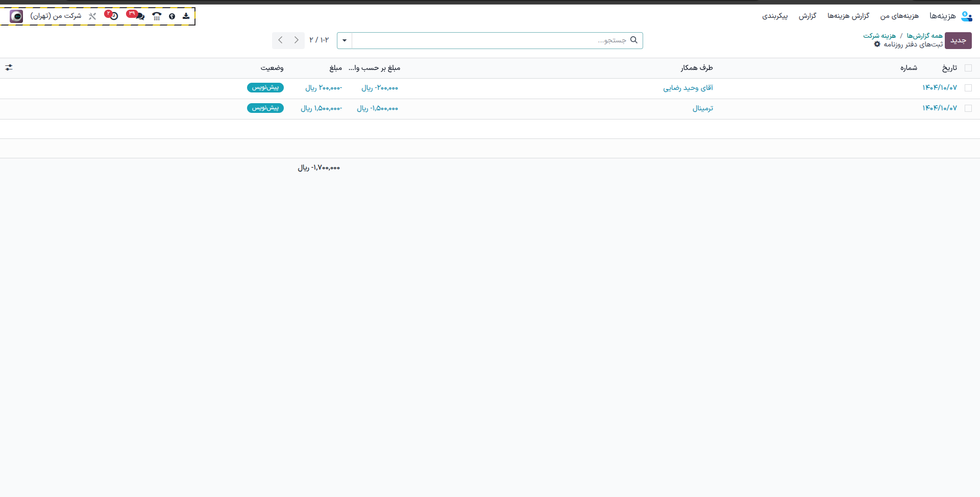Open the gear actions menu beside breadcrumb title
The height and width of the screenshot is (497, 980).
click(x=877, y=44)
